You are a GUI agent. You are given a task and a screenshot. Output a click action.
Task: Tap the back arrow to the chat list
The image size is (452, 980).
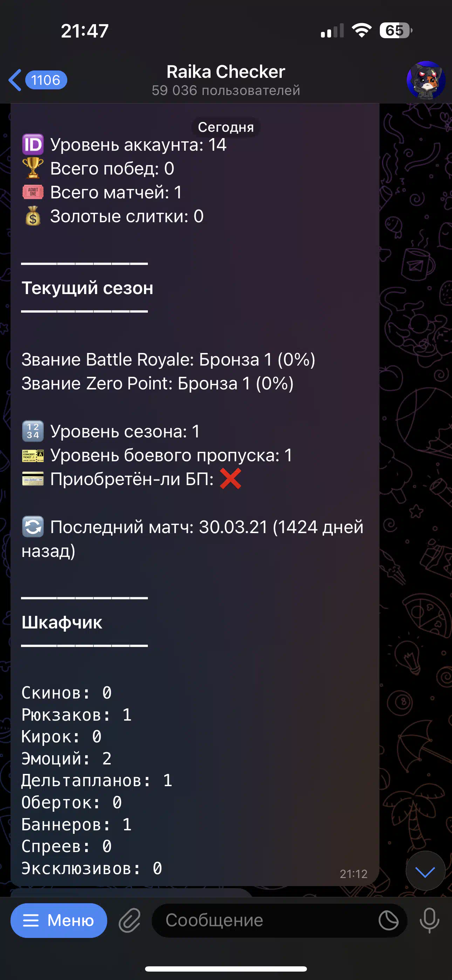tap(15, 80)
